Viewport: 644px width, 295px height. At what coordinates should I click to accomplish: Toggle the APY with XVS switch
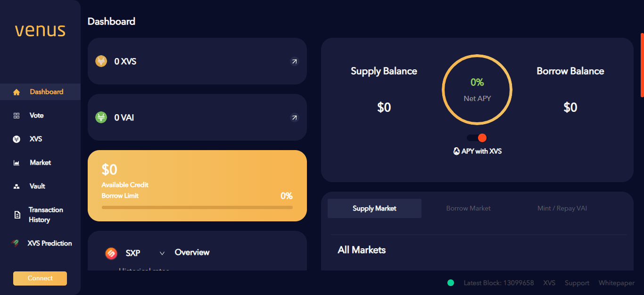point(477,138)
